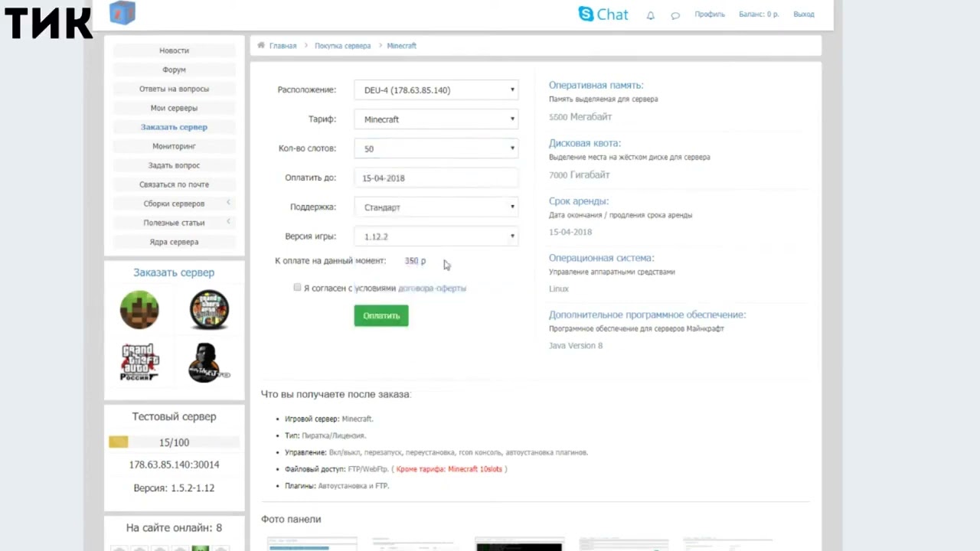Click the green Оплатить button

[x=381, y=315]
